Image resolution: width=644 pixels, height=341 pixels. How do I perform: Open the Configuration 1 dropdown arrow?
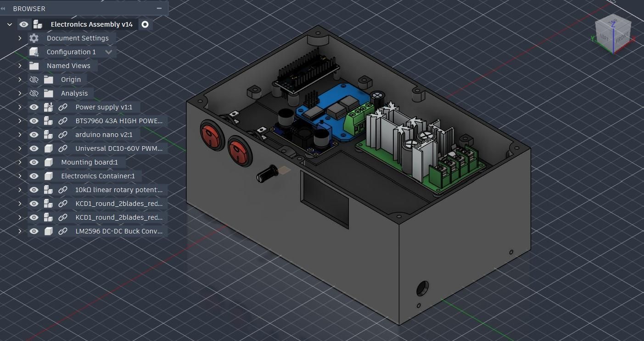[x=109, y=52]
